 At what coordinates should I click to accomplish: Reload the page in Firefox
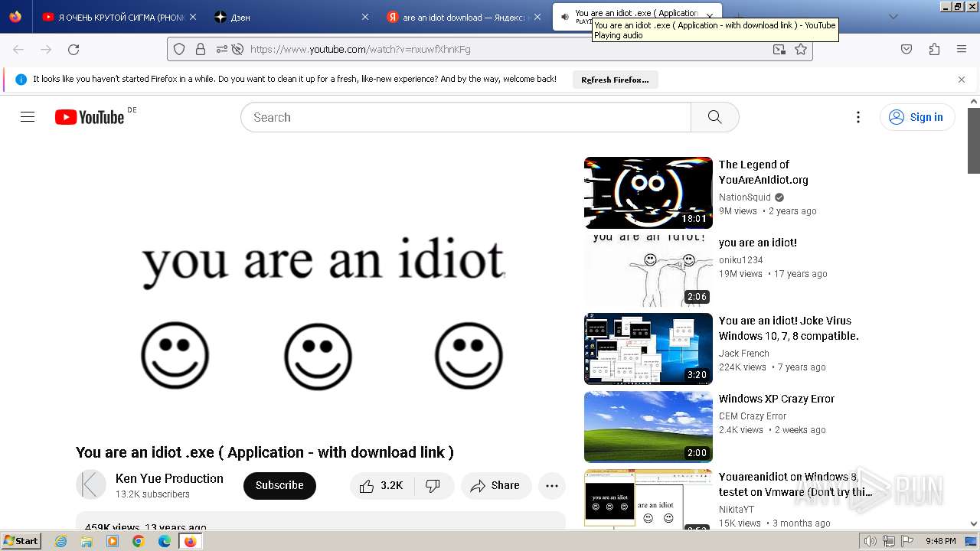pos(73,49)
